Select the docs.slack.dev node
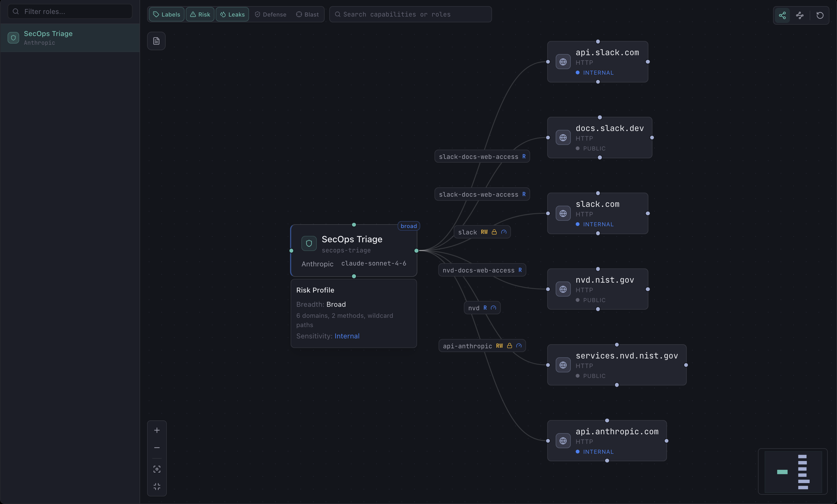 pos(600,138)
